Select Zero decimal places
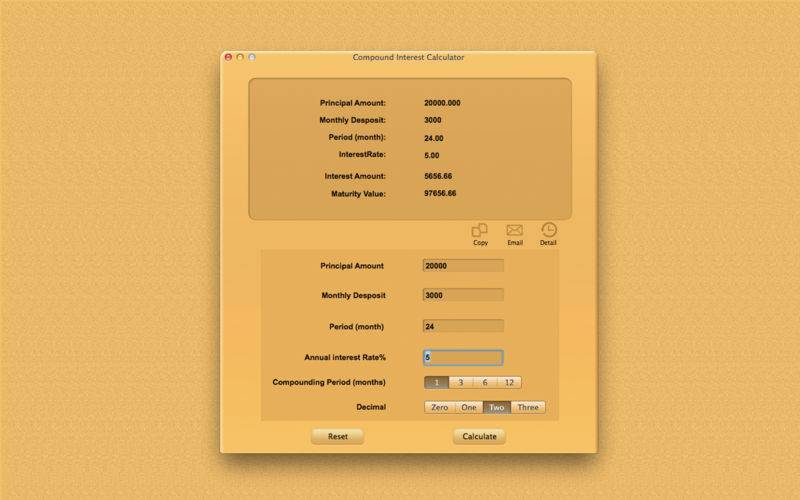The width and height of the screenshot is (800, 500). click(440, 407)
